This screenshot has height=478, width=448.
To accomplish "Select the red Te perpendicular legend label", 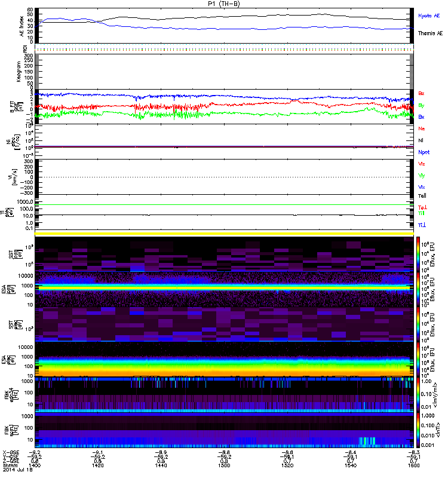I will [x=422, y=207].
